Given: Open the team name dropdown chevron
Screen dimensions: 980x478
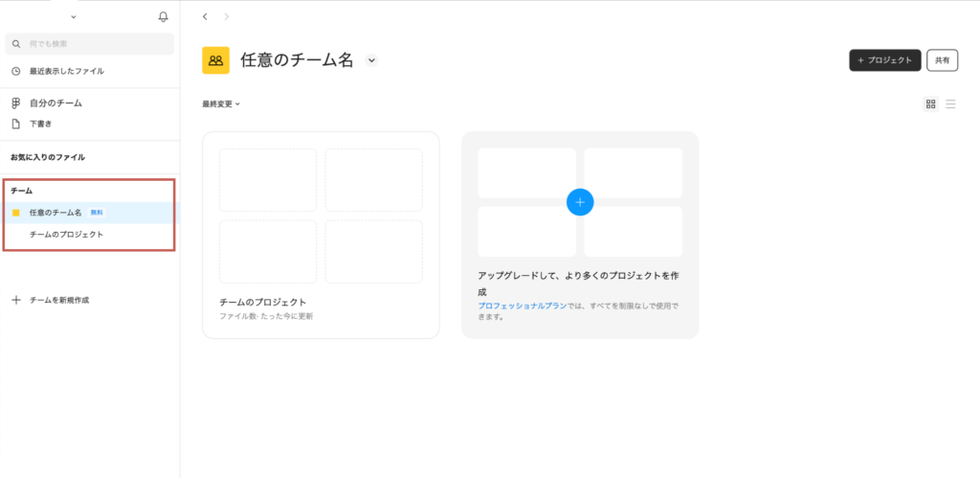Looking at the screenshot, I should point(371,60).
